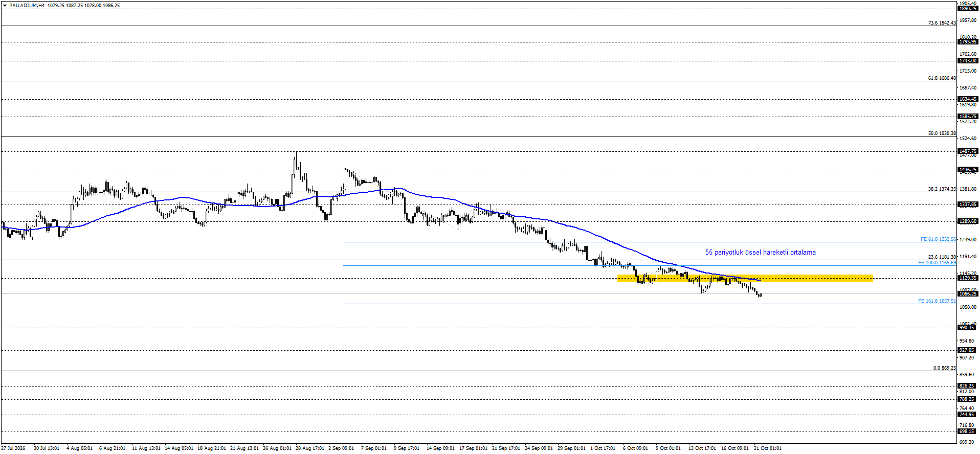This screenshot has width=980, height=454.
Task: Click the 1436.25 price level tag
Action: tap(968, 170)
